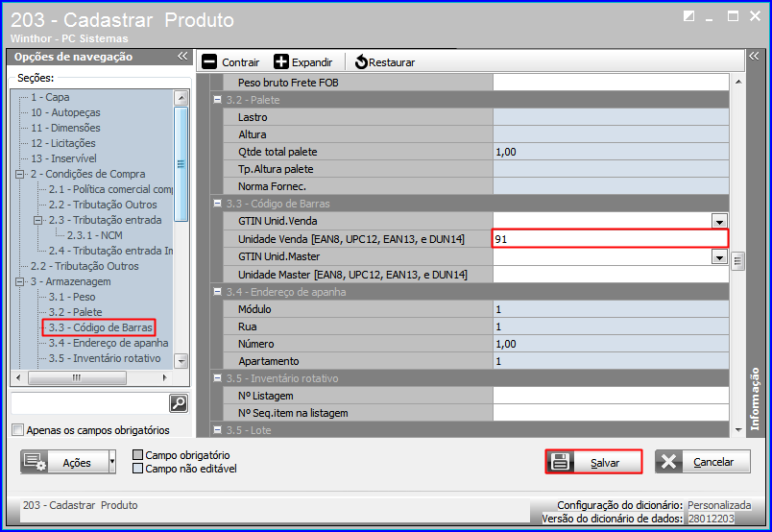
Task: Select 11 - Dimensões section
Action: click(x=65, y=128)
